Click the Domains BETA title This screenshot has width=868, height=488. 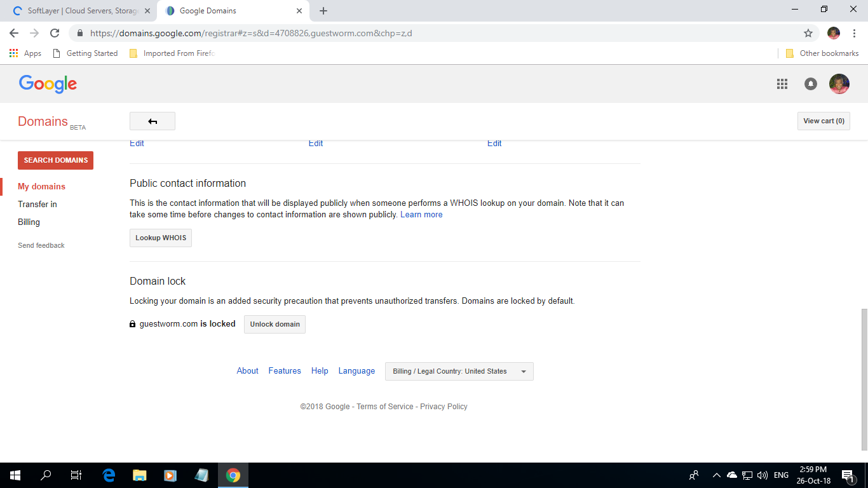[51, 121]
